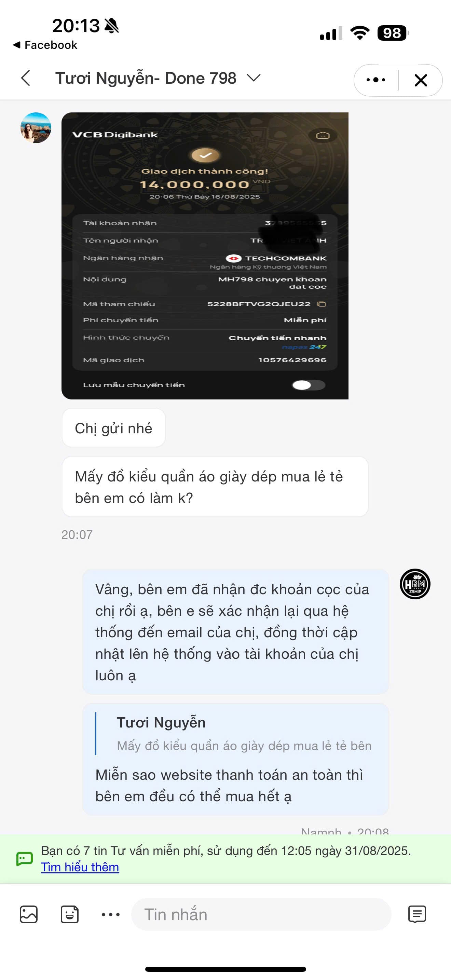Image resolution: width=451 pixels, height=980 pixels.
Task: Open the image picker icon
Action: pos(28,915)
